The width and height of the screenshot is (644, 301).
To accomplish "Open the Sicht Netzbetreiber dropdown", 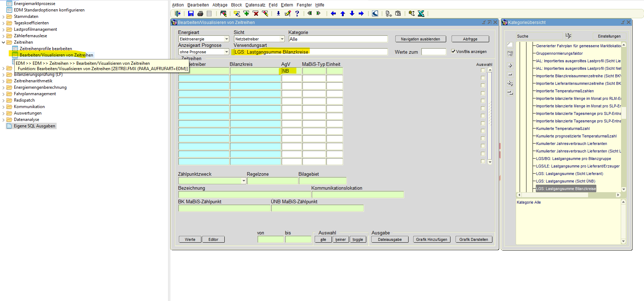I will point(282,39).
